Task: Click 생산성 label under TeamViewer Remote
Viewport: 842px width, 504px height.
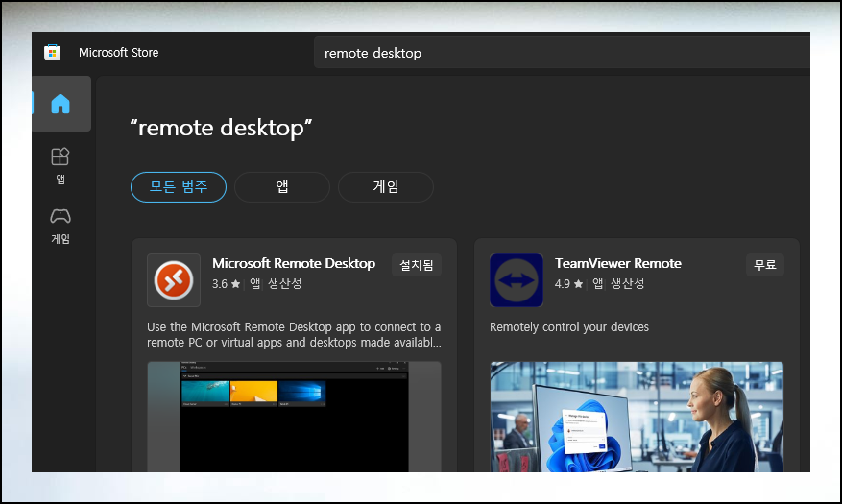Action: pyautogui.click(x=627, y=283)
